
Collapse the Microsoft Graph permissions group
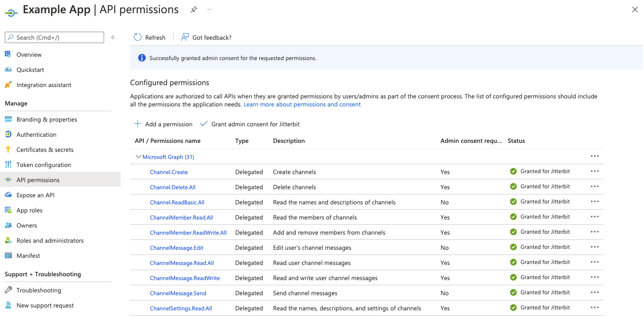coord(138,157)
